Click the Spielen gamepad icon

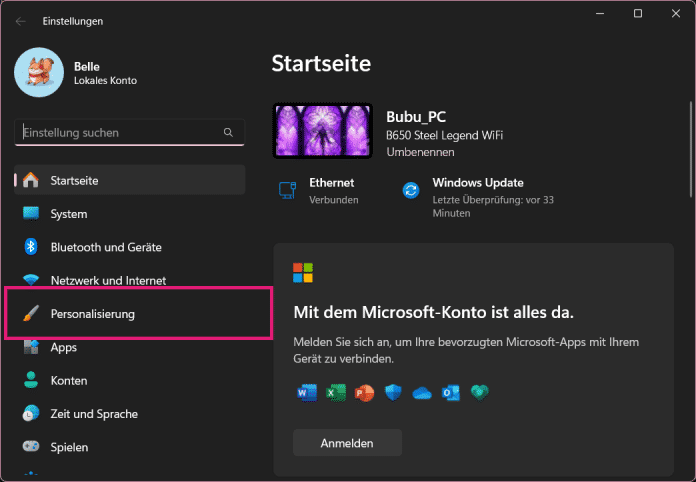(31, 447)
